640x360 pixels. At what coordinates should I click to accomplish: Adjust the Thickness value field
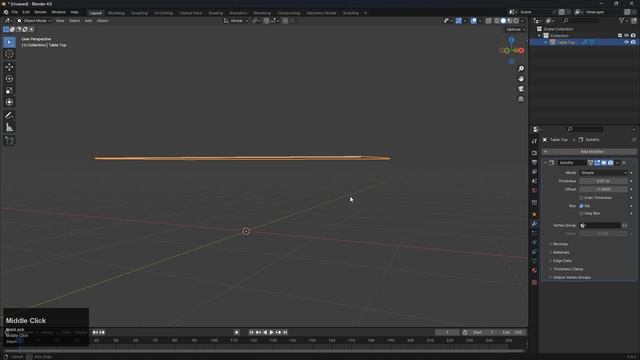603,181
